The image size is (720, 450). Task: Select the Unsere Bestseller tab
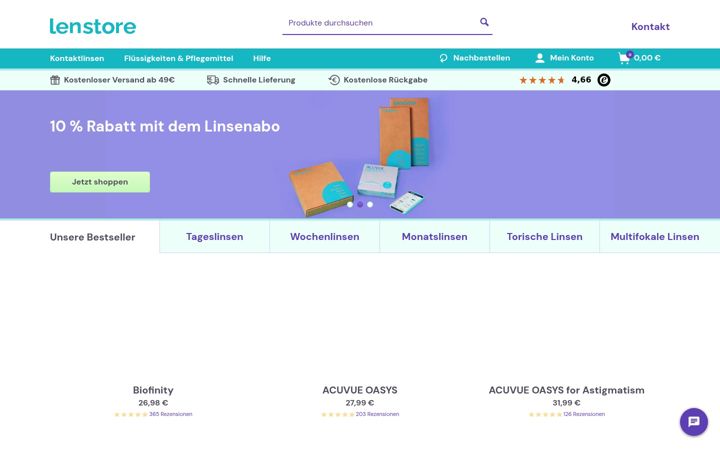92,237
